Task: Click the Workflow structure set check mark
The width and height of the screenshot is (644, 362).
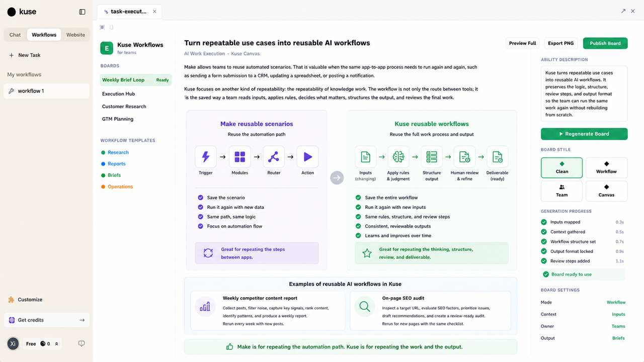Action: coord(544,242)
